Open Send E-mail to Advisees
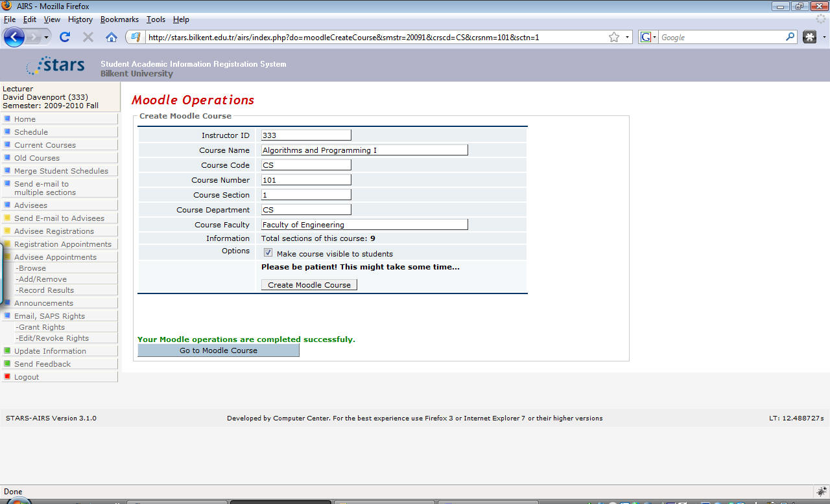Screen dimensions: 830x504 pos(60,218)
